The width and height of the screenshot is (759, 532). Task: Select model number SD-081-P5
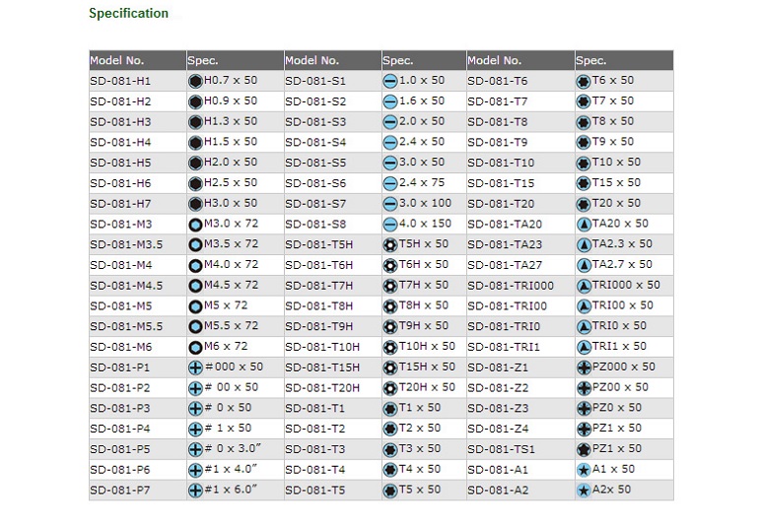coord(120,449)
